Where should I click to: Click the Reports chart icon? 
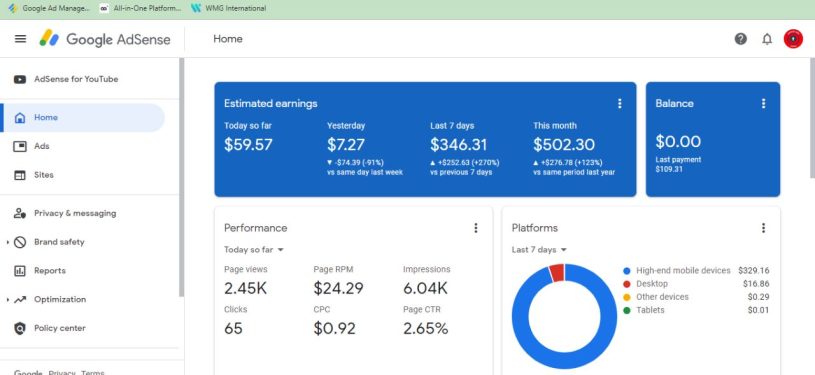(x=20, y=271)
